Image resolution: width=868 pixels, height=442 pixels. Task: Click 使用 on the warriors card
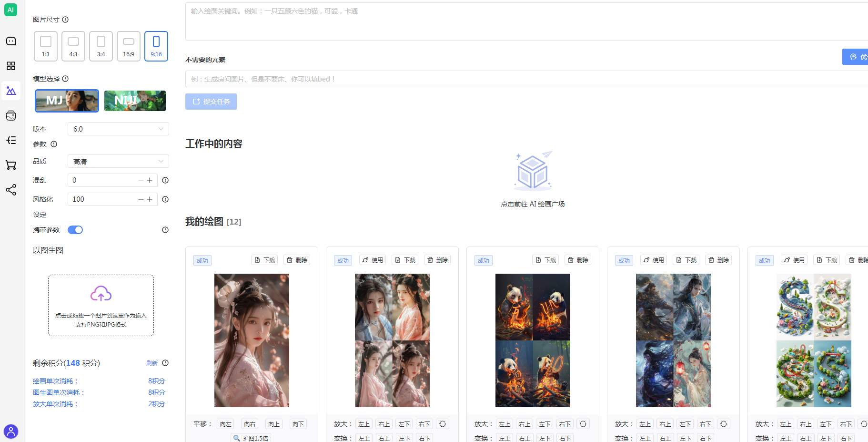tap(654, 260)
